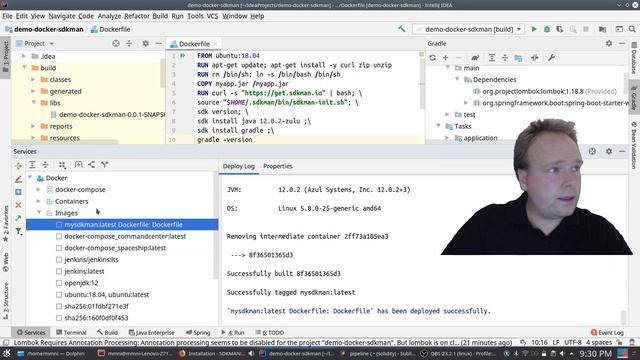
Task: Switch to the Properties tab
Action: coord(278,166)
